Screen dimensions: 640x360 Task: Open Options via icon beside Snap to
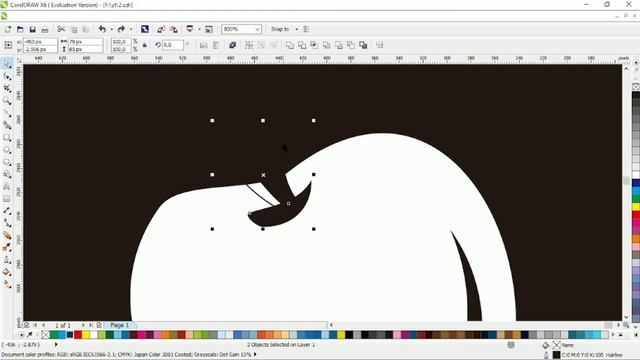click(306, 29)
